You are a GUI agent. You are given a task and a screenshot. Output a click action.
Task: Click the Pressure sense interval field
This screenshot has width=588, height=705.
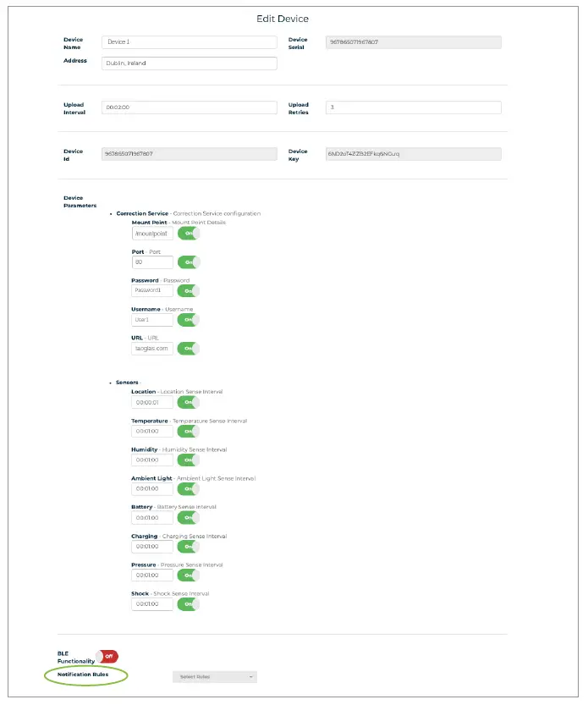pos(152,576)
